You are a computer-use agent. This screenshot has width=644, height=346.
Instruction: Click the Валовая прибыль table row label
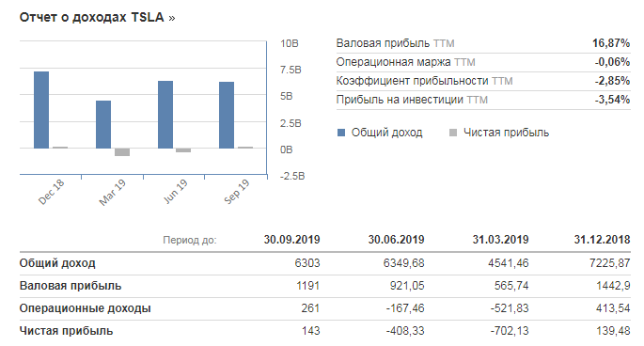point(71,286)
